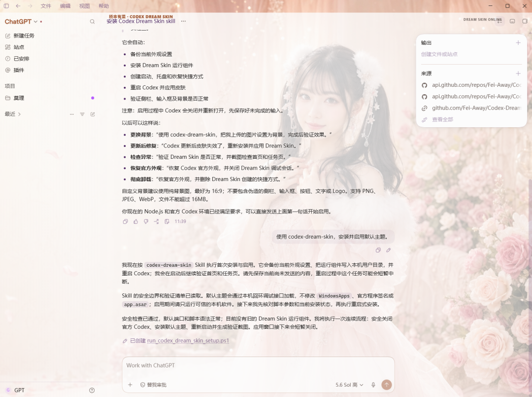Start voice input with microphone icon

tap(373, 385)
